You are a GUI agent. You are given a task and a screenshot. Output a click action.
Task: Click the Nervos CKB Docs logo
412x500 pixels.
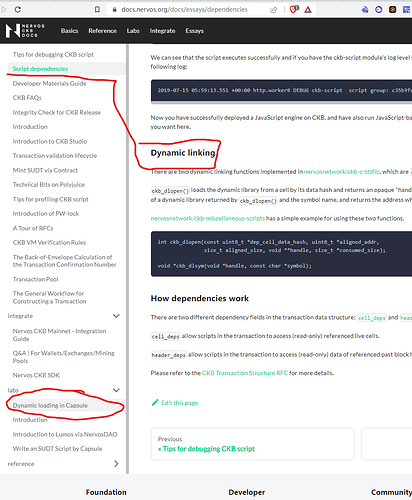click(25, 31)
